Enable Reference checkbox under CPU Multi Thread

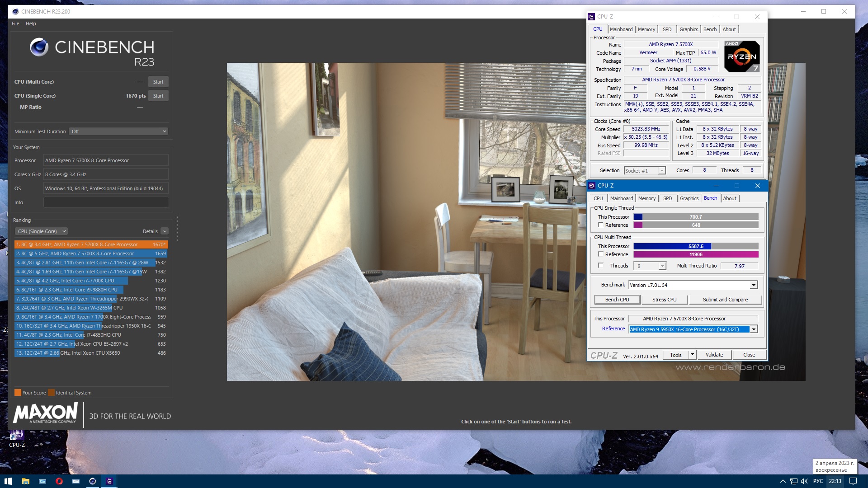coord(601,254)
